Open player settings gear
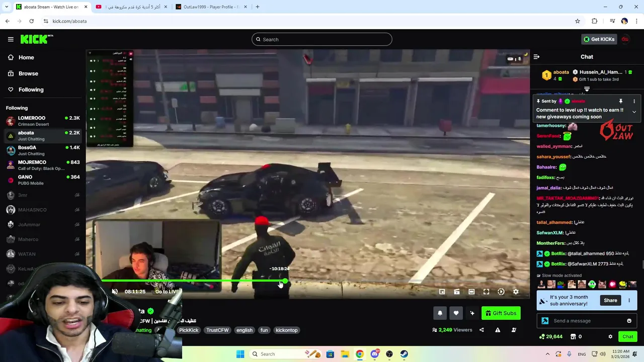The image size is (644, 362). pos(516,292)
